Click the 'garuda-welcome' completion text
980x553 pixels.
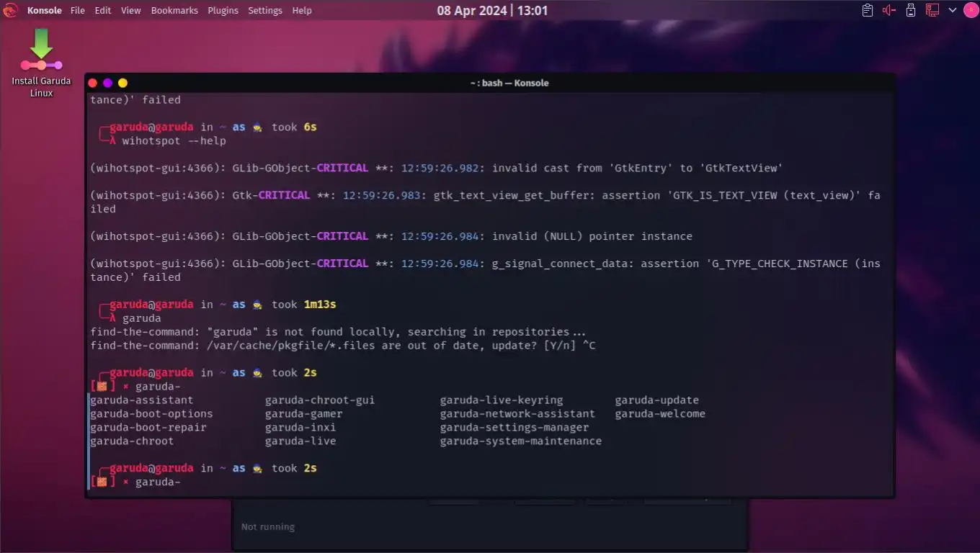click(660, 413)
